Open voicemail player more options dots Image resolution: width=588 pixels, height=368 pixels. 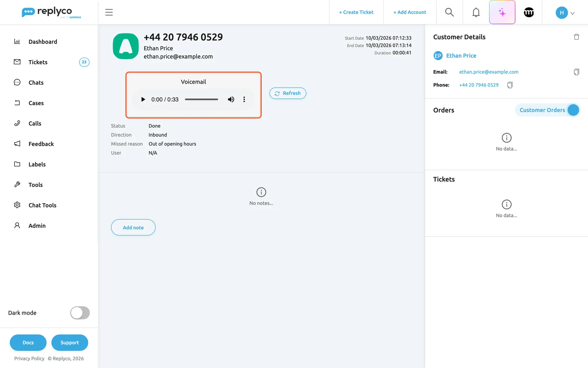click(x=244, y=99)
